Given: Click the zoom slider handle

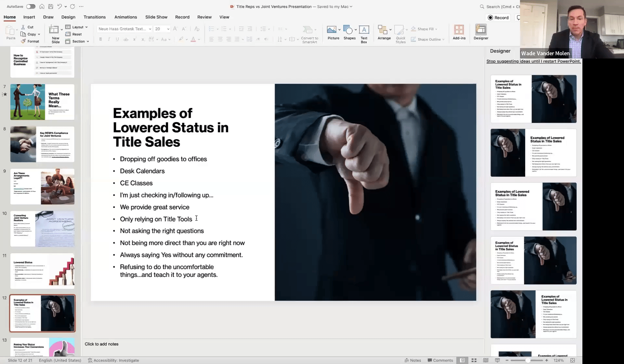Looking at the screenshot, I should tap(528, 360).
